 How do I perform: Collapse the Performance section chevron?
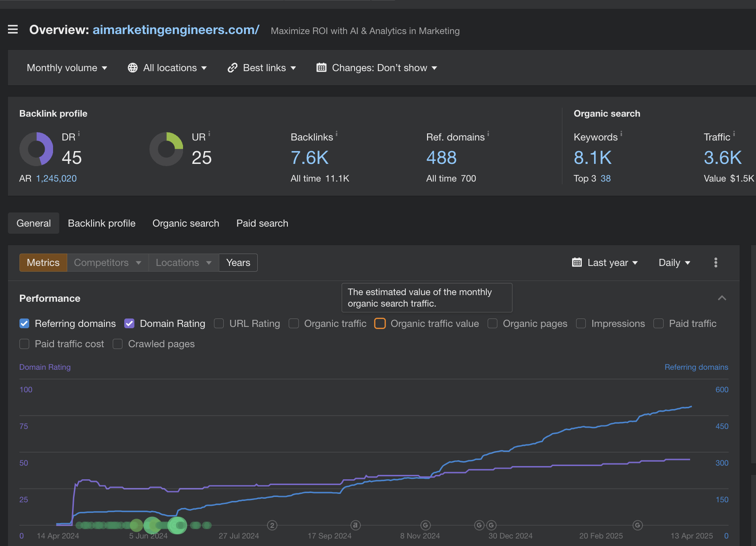pos(722,298)
